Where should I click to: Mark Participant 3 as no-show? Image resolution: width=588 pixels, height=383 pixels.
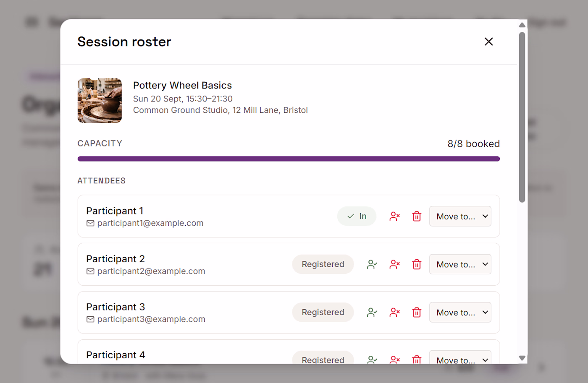[x=394, y=313]
